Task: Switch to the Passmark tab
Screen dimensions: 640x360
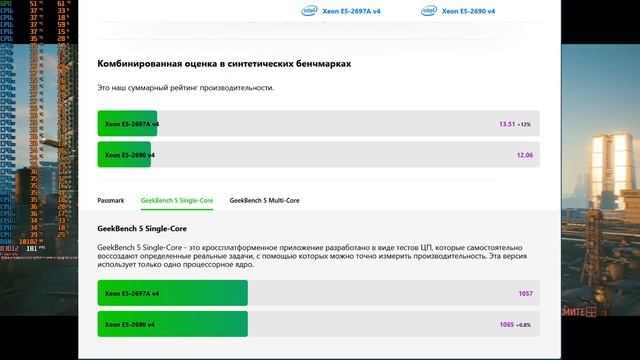Action: (111, 200)
